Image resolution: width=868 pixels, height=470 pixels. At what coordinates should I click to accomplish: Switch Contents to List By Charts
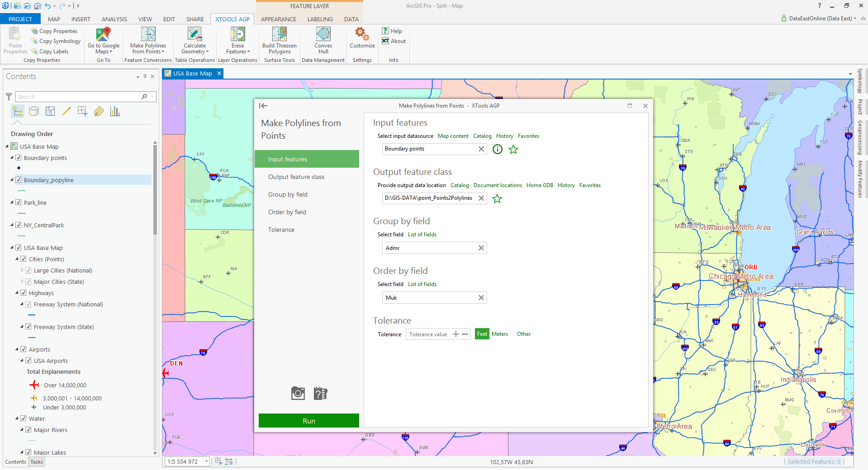pos(115,111)
